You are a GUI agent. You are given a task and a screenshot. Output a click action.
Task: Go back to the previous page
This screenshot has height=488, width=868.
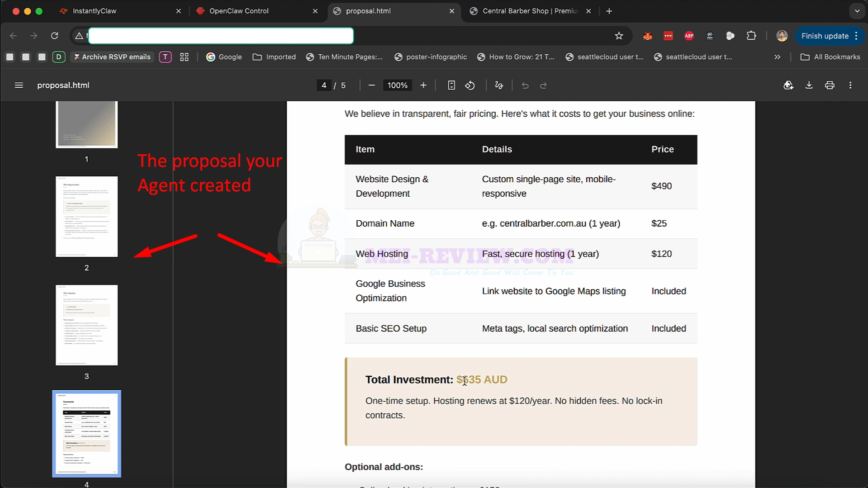13,36
